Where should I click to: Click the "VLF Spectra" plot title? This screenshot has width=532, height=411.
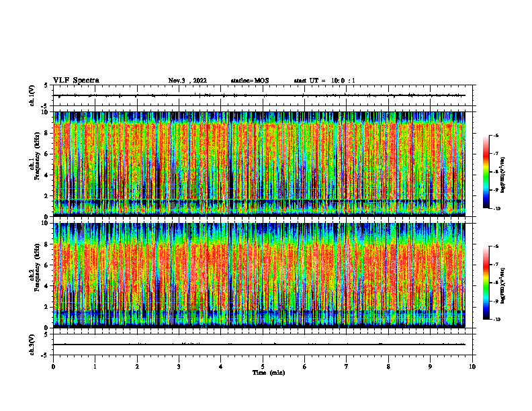click(76, 81)
